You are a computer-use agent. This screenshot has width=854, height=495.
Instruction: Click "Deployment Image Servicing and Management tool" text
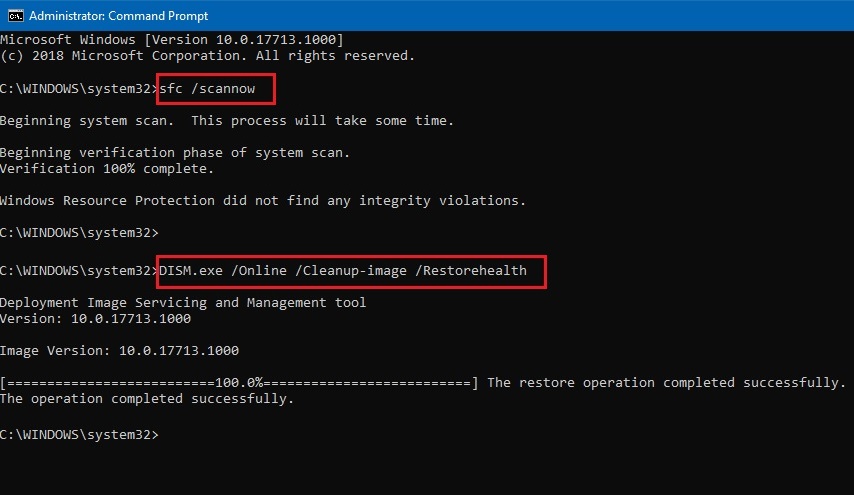click(x=183, y=302)
